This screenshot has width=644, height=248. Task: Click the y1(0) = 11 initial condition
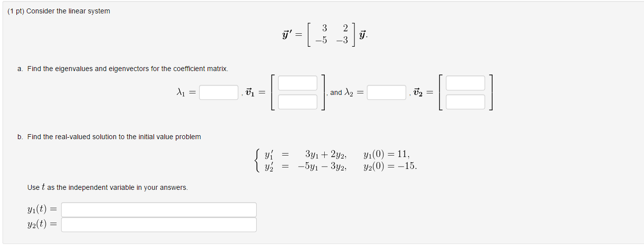pos(387,154)
